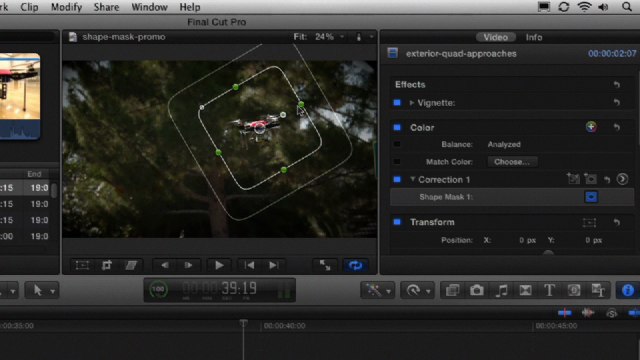Enable the Balance checkbox

click(397, 144)
